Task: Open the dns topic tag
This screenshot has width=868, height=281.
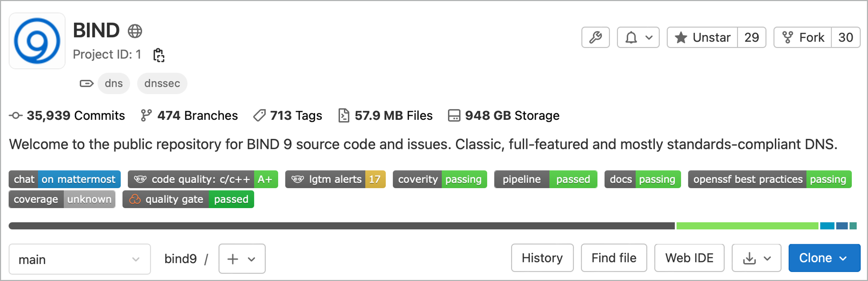Action: click(x=114, y=83)
